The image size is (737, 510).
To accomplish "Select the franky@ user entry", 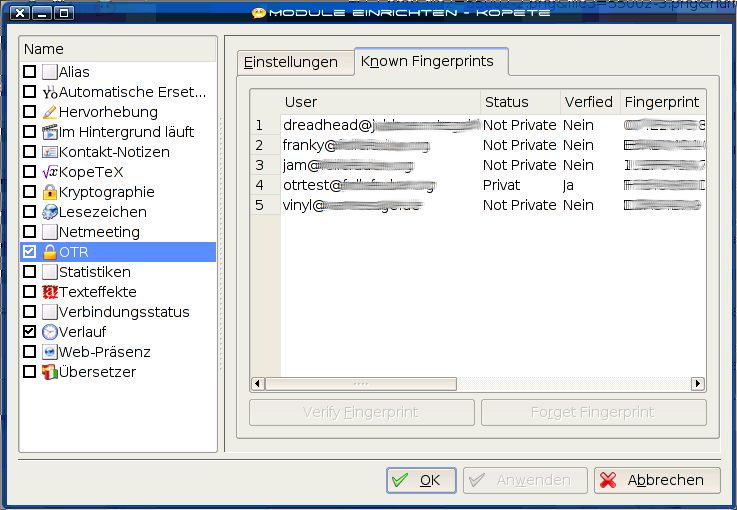I will coord(381,145).
